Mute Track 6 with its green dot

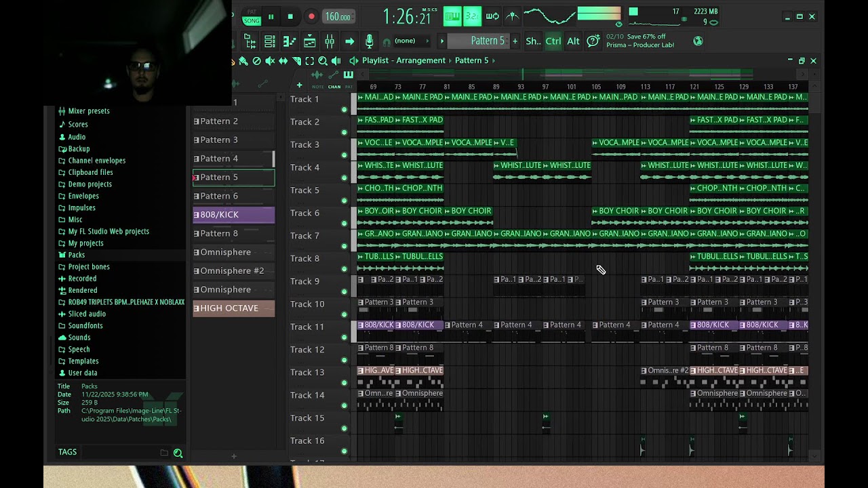344,223
